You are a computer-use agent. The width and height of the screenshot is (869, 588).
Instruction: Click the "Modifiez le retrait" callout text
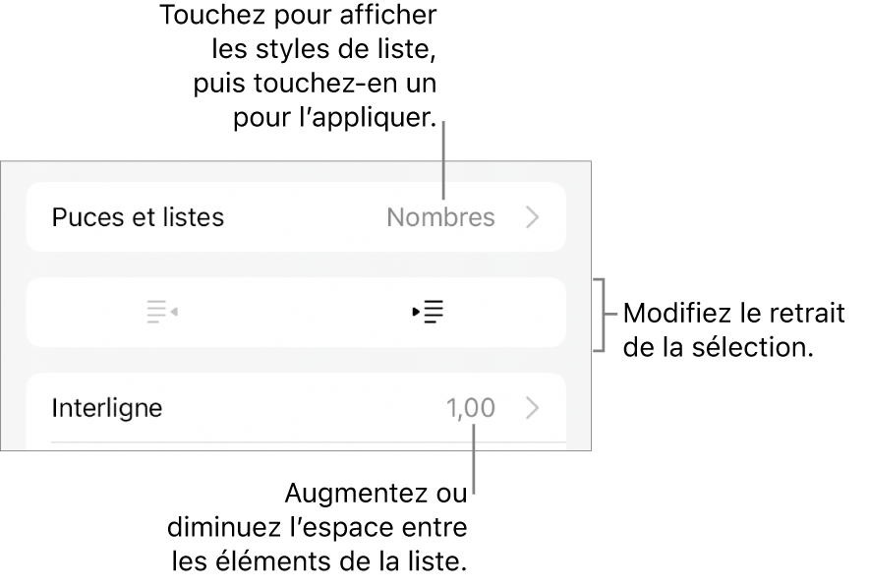click(x=733, y=315)
